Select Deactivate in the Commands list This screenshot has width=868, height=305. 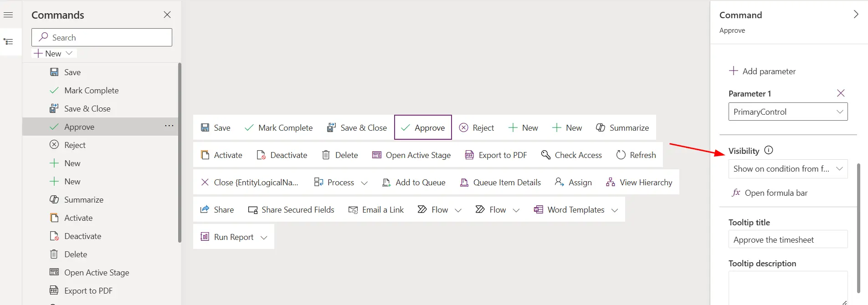tap(100, 236)
